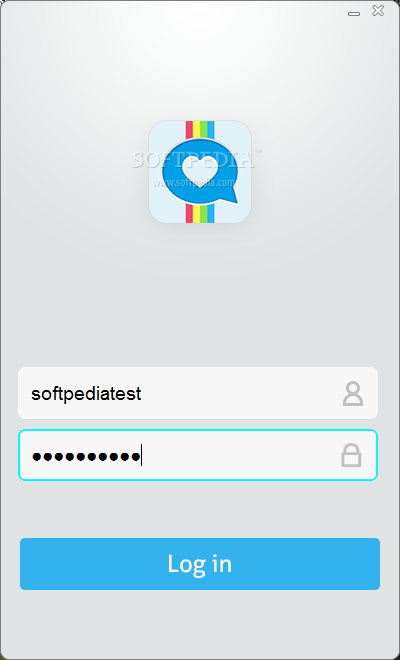This screenshot has height=660, width=400.
Task: Click the user silhouette icon
Action: click(352, 394)
